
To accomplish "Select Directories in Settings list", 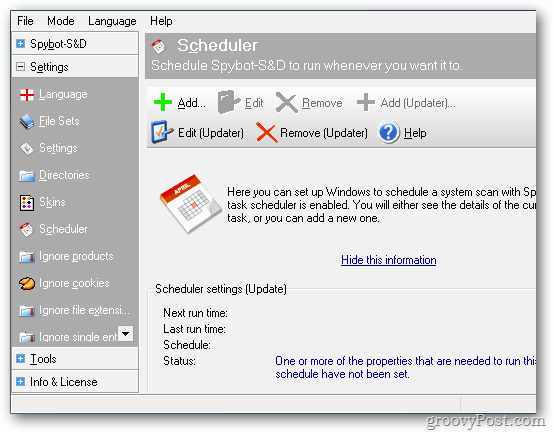I will pyautogui.click(x=64, y=175).
